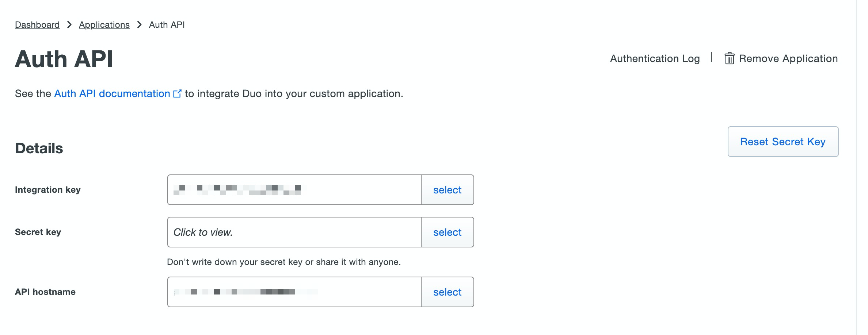Click the Auth API breadcrumb text
Viewport: 868px width, 335px height.
[167, 25]
